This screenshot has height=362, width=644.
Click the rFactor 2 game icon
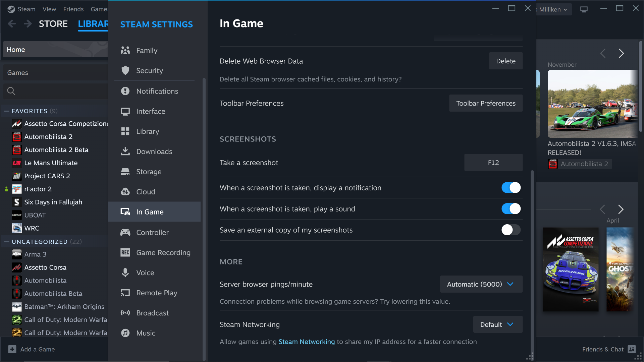click(x=16, y=189)
